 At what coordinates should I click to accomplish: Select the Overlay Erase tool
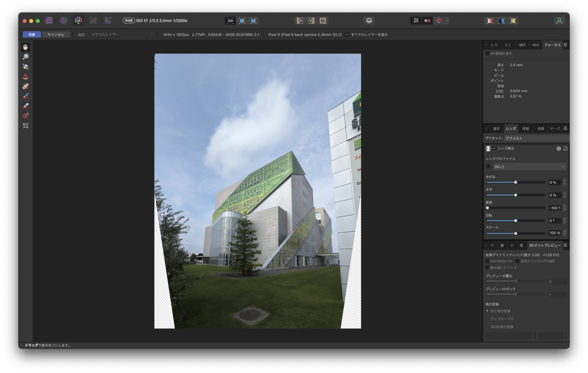point(25,106)
